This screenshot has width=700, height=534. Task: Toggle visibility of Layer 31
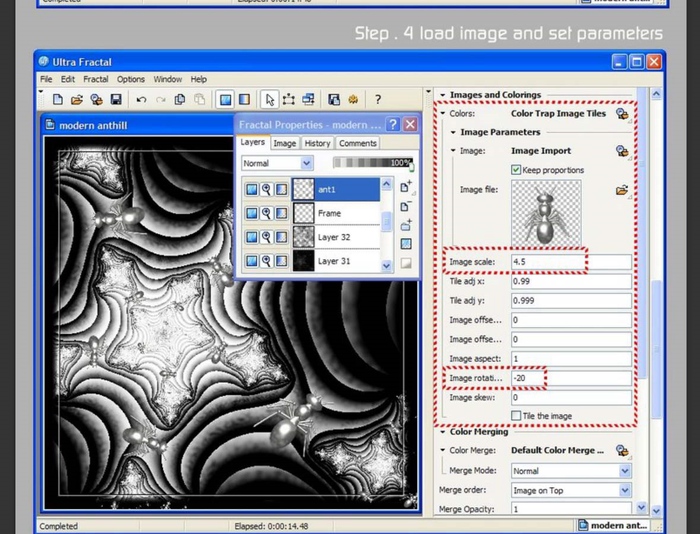(x=252, y=261)
